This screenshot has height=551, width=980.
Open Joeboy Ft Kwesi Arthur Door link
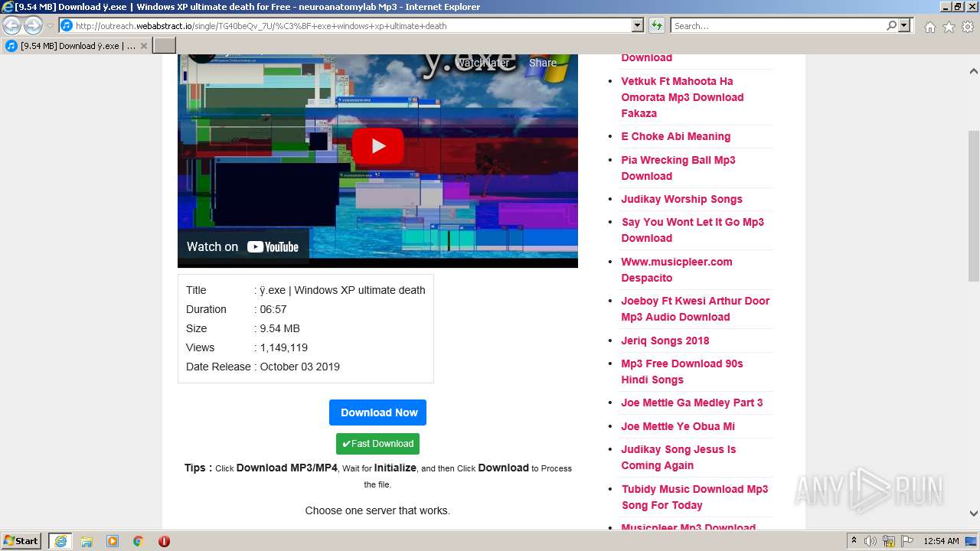(x=695, y=308)
